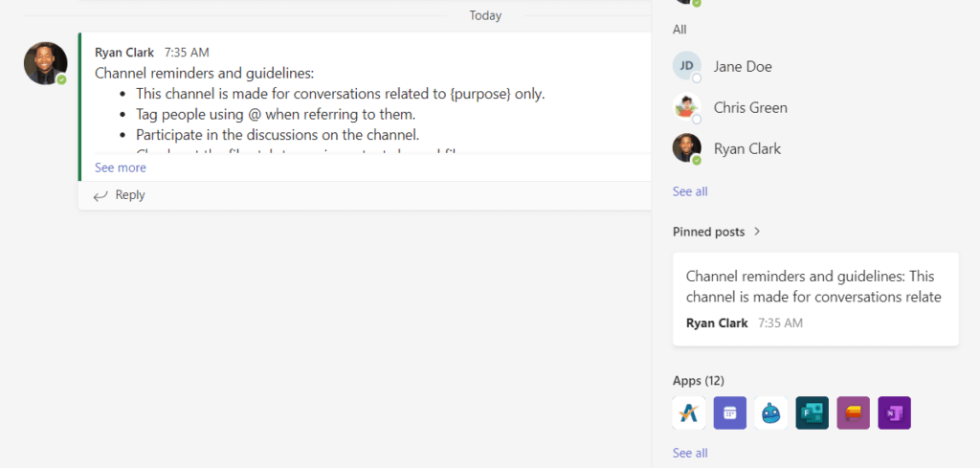
Task: Open the pinned Channel reminders post card
Action: point(815,299)
